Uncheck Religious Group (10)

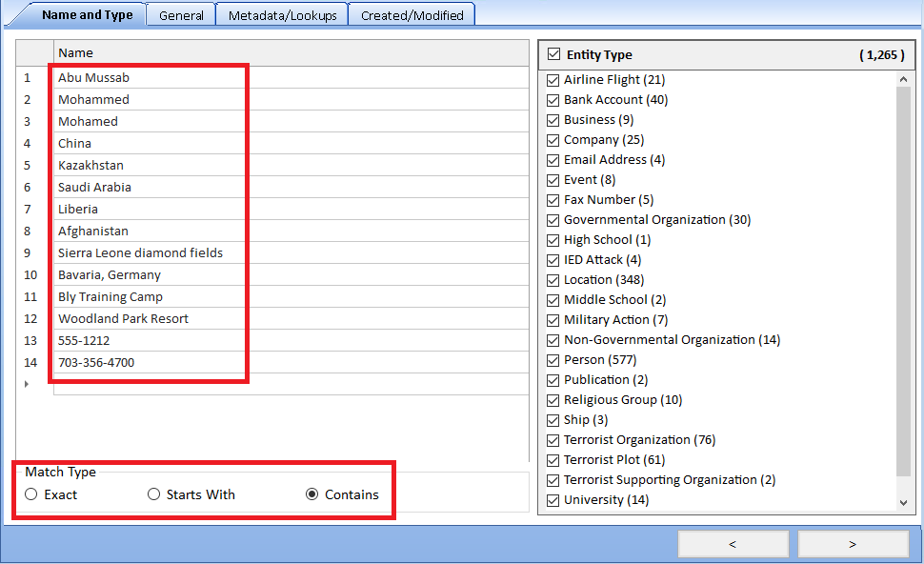552,401
